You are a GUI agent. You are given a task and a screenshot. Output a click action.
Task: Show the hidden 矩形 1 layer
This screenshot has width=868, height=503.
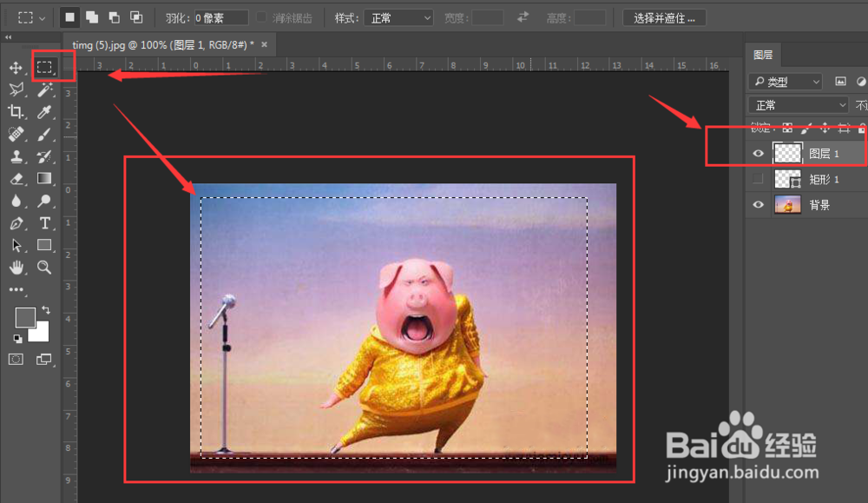758,179
